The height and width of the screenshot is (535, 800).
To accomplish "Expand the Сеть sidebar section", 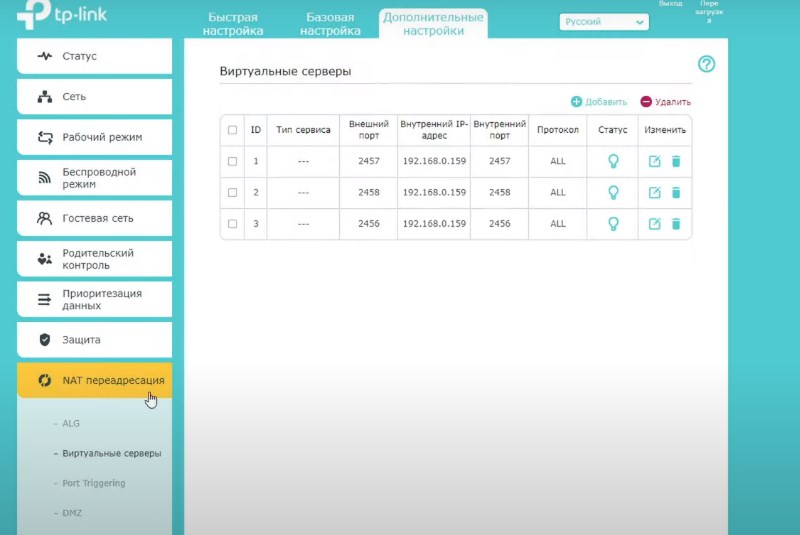I will pos(94,97).
